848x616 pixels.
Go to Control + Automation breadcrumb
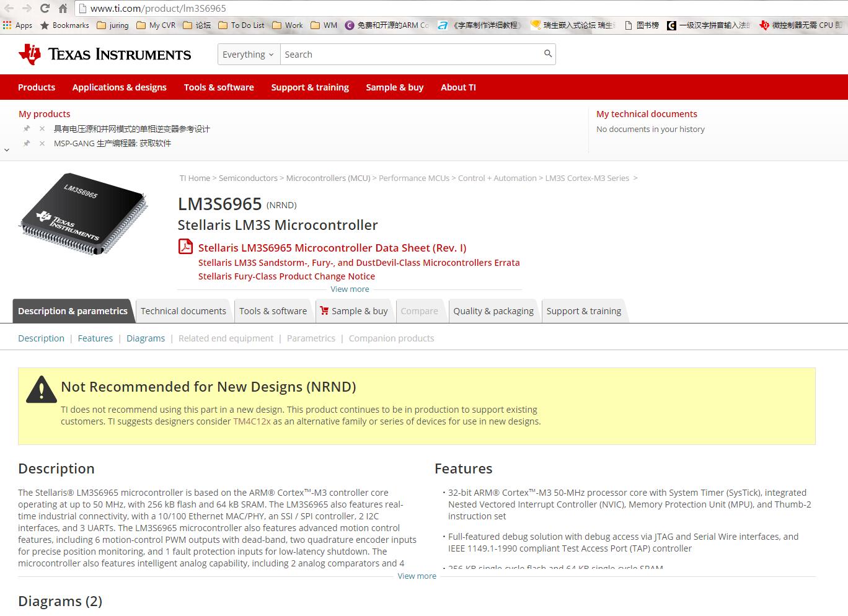tap(497, 178)
